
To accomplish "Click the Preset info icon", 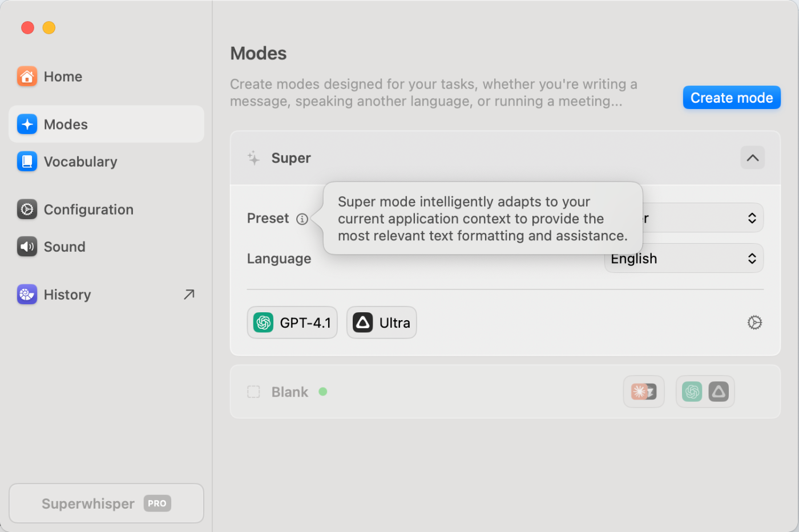I will tap(302, 219).
